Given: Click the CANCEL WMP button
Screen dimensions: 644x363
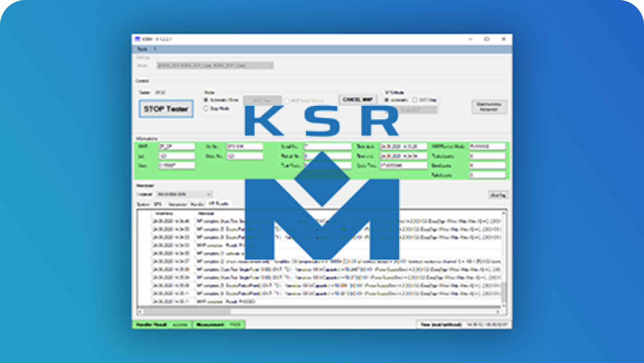Looking at the screenshot, I should 358,100.
